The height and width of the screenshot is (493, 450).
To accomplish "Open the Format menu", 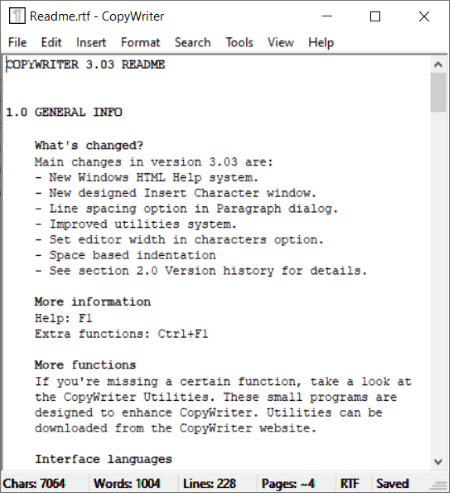I will [140, 42].
